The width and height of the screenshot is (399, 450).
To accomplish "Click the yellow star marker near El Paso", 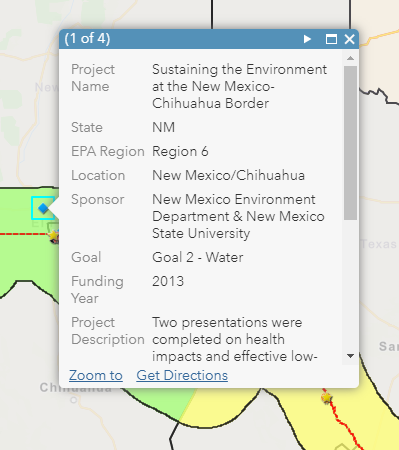I will pos(54,236).
